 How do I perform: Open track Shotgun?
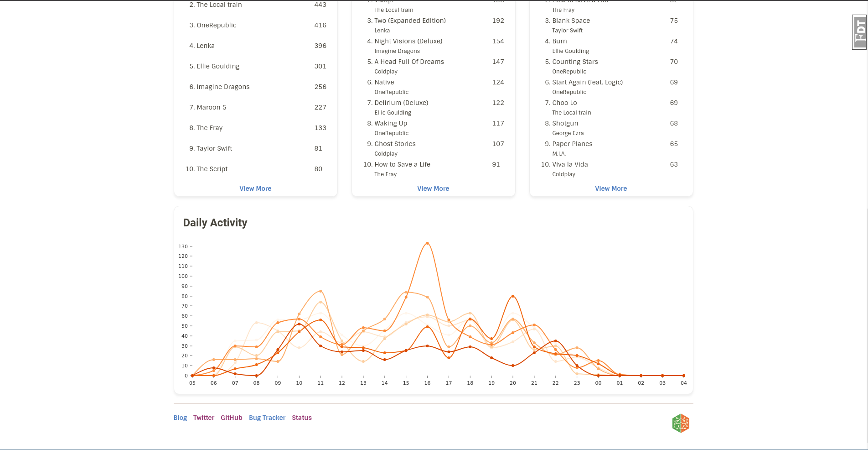tap(565, 123)
